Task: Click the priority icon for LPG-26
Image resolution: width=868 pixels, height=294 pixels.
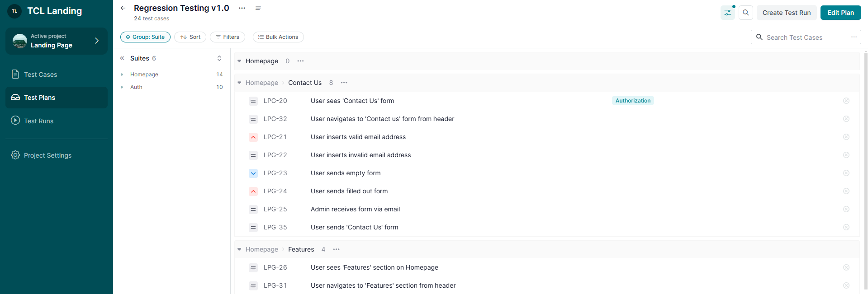Action: [x=253, y=267]
